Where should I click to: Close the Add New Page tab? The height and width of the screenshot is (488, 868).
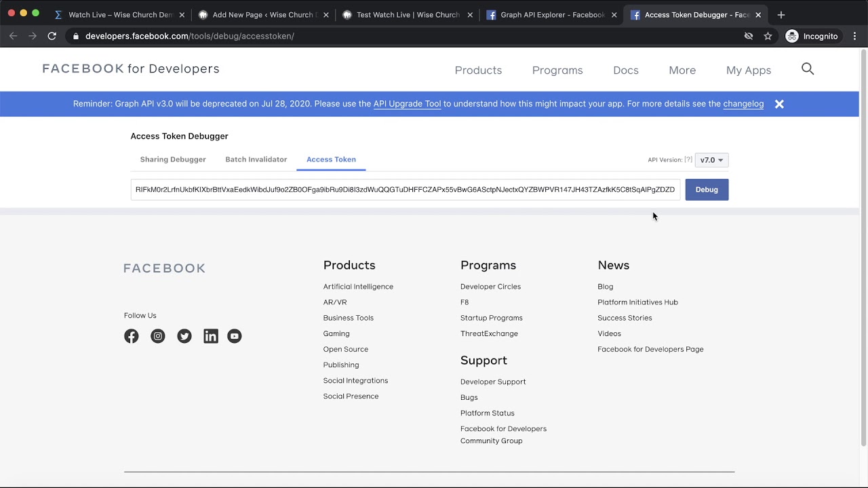[x=325, y=15]
